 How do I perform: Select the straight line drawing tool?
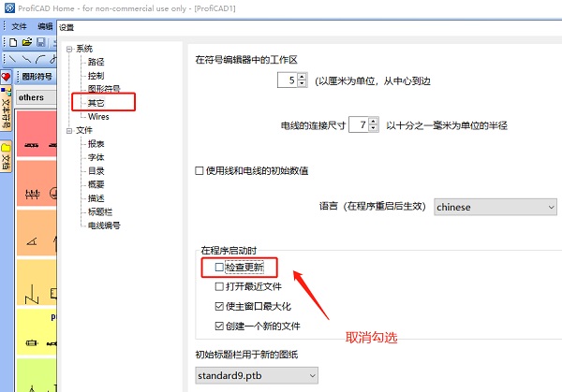(x=13, y=58)
